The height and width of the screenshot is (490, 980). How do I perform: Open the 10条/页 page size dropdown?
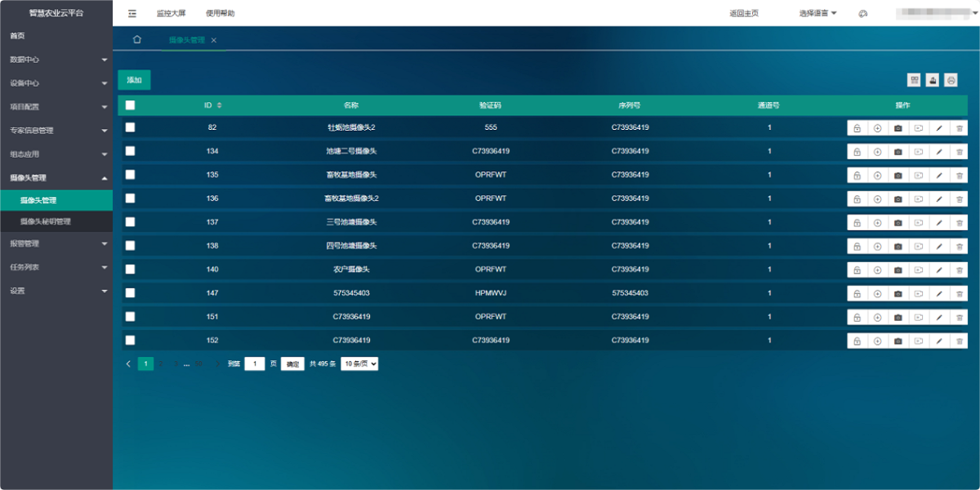click(x=359, y=364)
